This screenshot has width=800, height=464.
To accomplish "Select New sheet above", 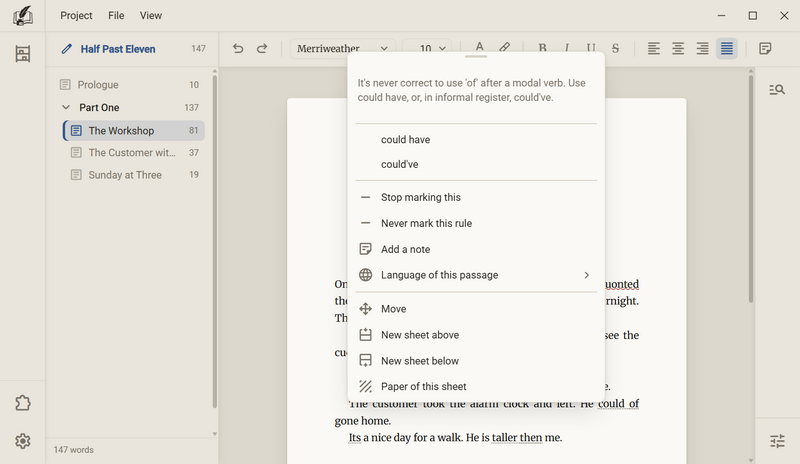I will (x=476, y=335).
